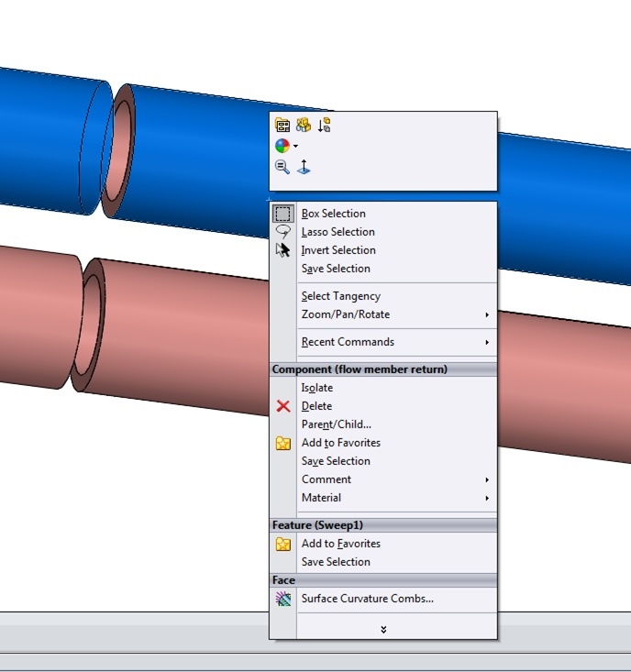Click the red X Delete icon
Viewport: 631px width, 672px height.
(x=282, y=406)
